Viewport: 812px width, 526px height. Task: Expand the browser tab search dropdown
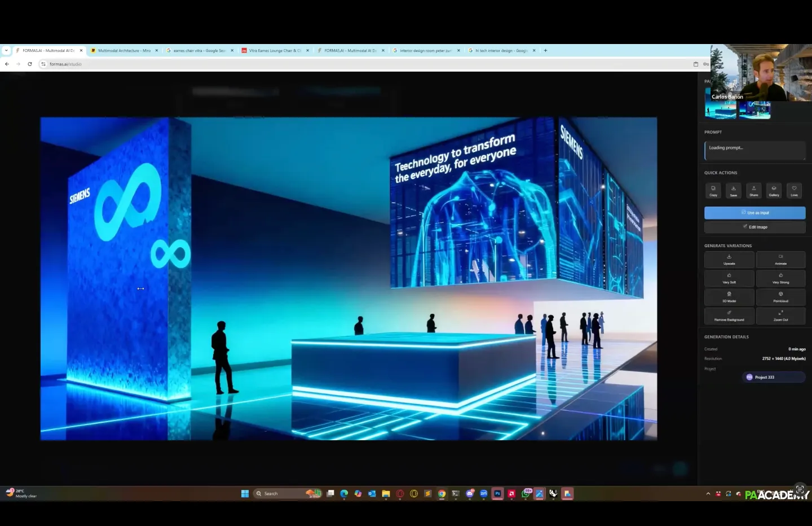pyautogui.click(x=6, y=50)
